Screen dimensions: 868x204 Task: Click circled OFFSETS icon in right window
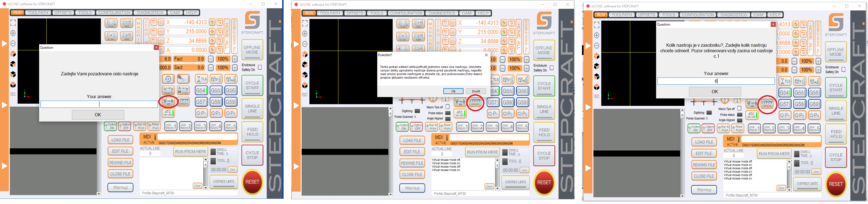[767, 104]
